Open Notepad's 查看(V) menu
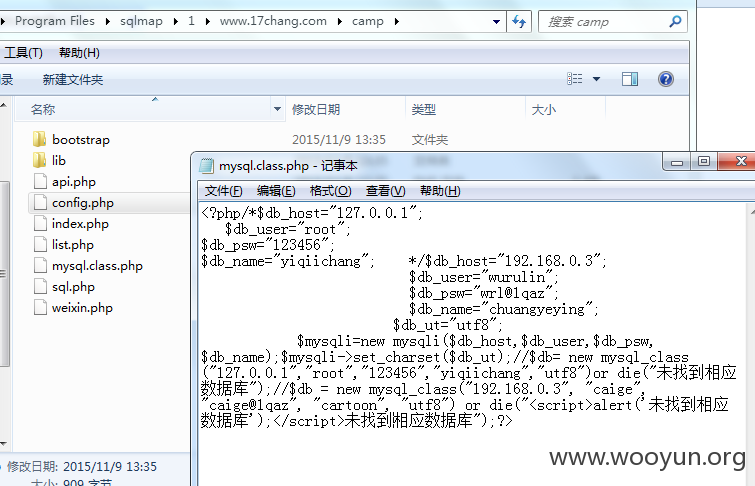Image resolution: width=755 pixels, height=486 pixels. 385,191
